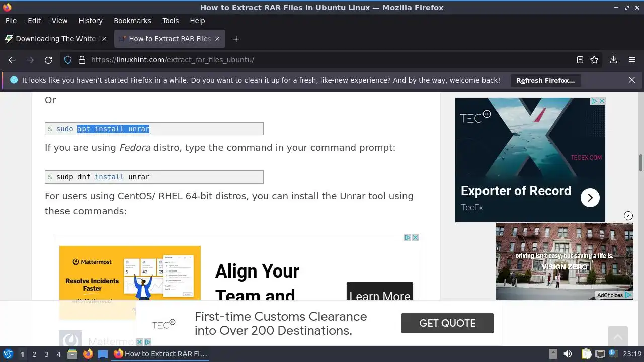Click the TecEx ad arrow button
This screenshot has height=362, width=644.
590,198
